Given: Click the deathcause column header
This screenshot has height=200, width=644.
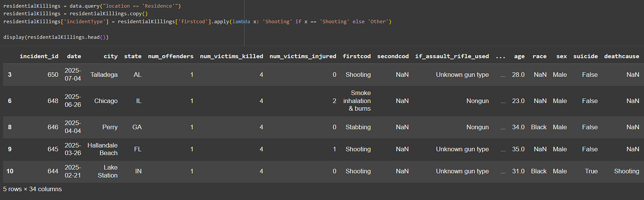Looking at the screenshot, I should coord(621,56).
